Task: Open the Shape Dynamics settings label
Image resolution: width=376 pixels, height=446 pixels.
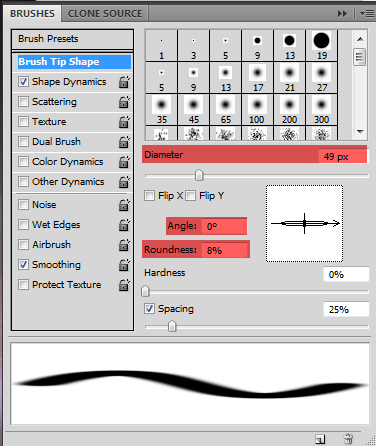Action: 69,82
